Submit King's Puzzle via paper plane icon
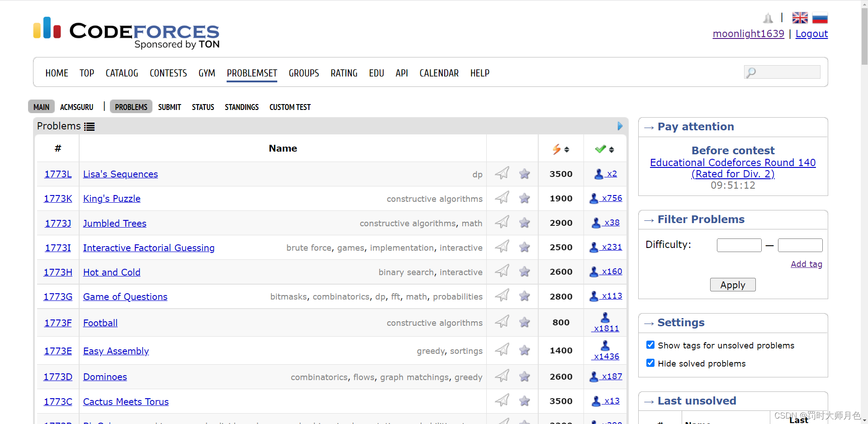The width and height of the screenshot is (868, 424). 502,198
